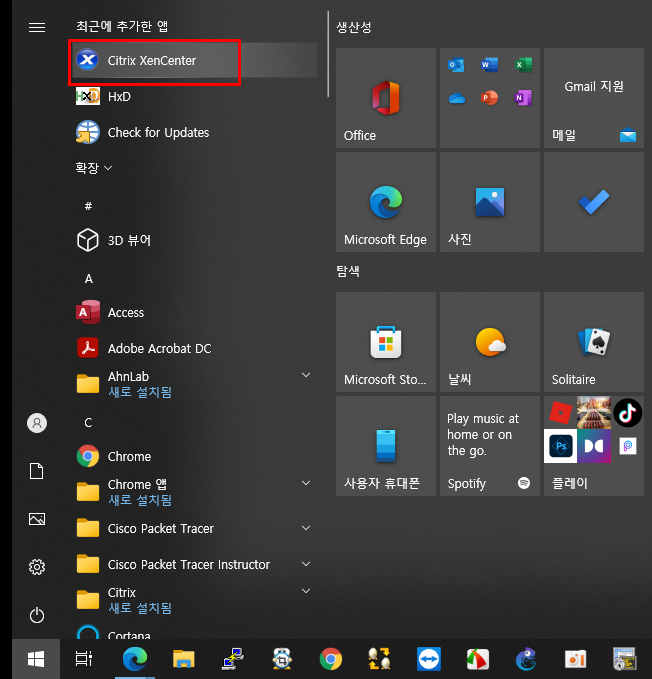Screen dimensions: 652x679
Task: Open Dolby icon in the 플레이 tile
Action: pos(594,446)
